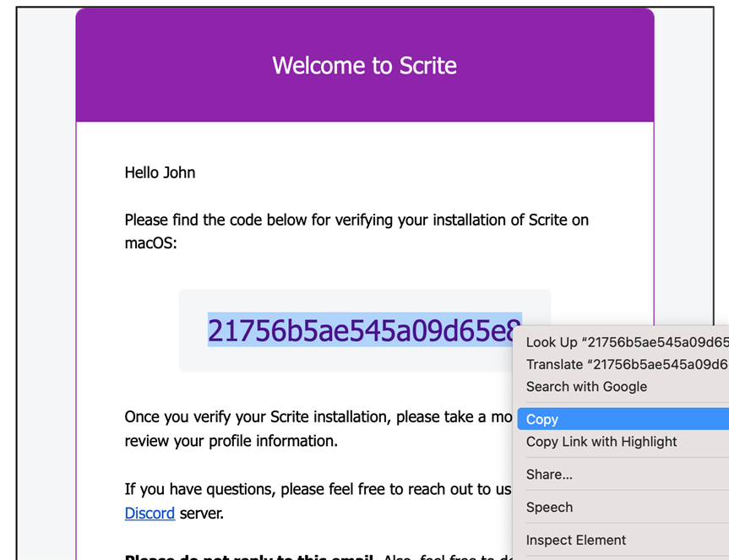This screenshot has width=729, height=560.
Task: Click the Welcome to Scrite header
Action: [364, 65]
